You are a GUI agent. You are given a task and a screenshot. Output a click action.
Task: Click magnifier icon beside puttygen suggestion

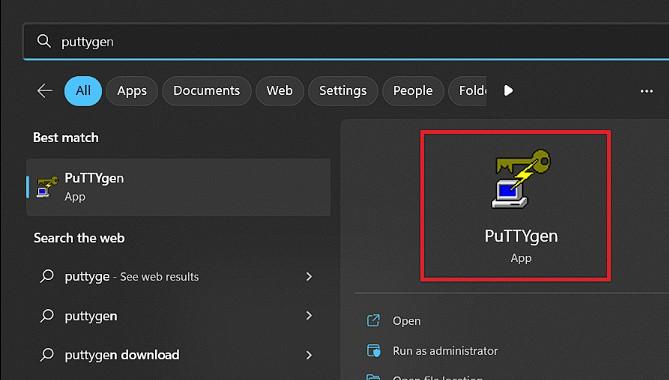47,316
